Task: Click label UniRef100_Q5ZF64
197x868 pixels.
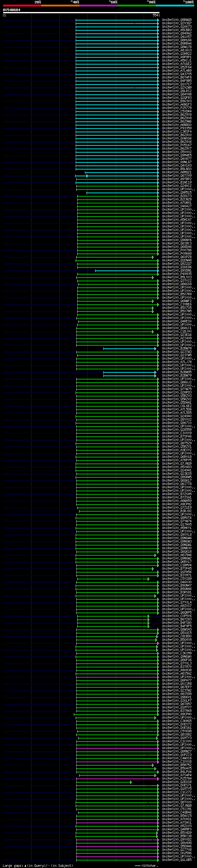Action: click(x=177, y=67)
